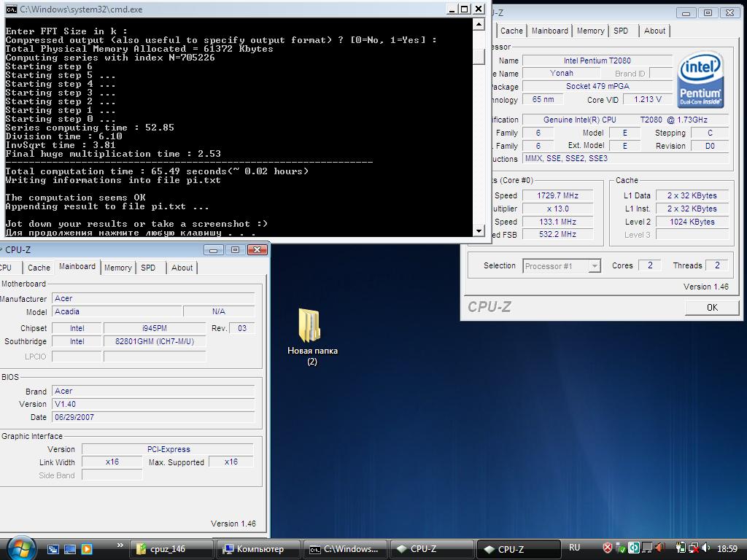747x560 pixels.
Task: Click the Socket 479 mPGA package field
Action: [597, 86]
